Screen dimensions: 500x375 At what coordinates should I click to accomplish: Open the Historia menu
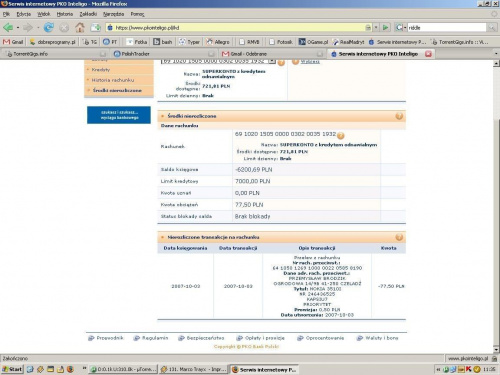[x=65, y=14]
